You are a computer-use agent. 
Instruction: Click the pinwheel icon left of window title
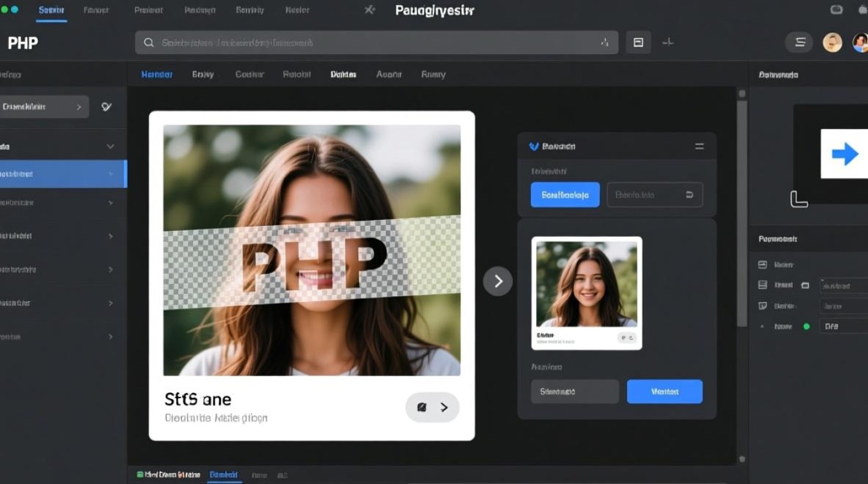(x=369, y=10)
